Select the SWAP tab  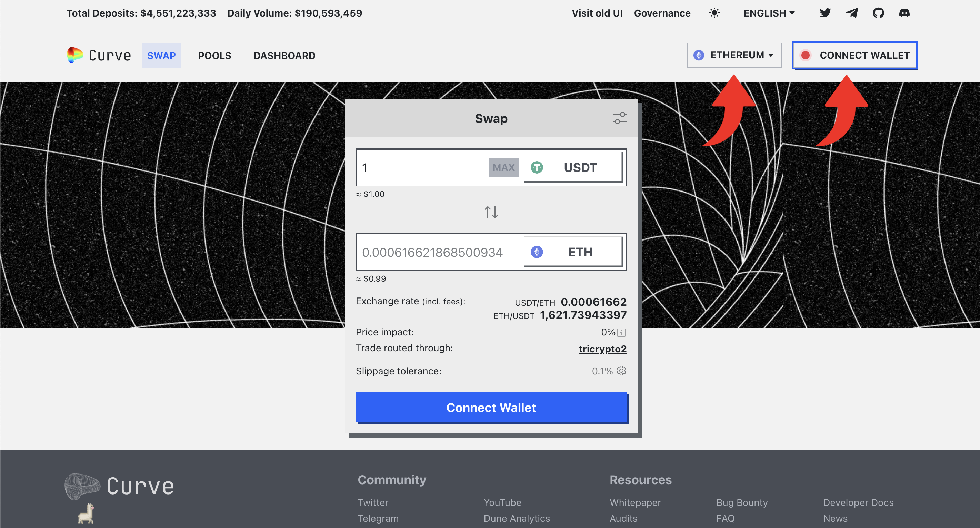coord(161,56)
